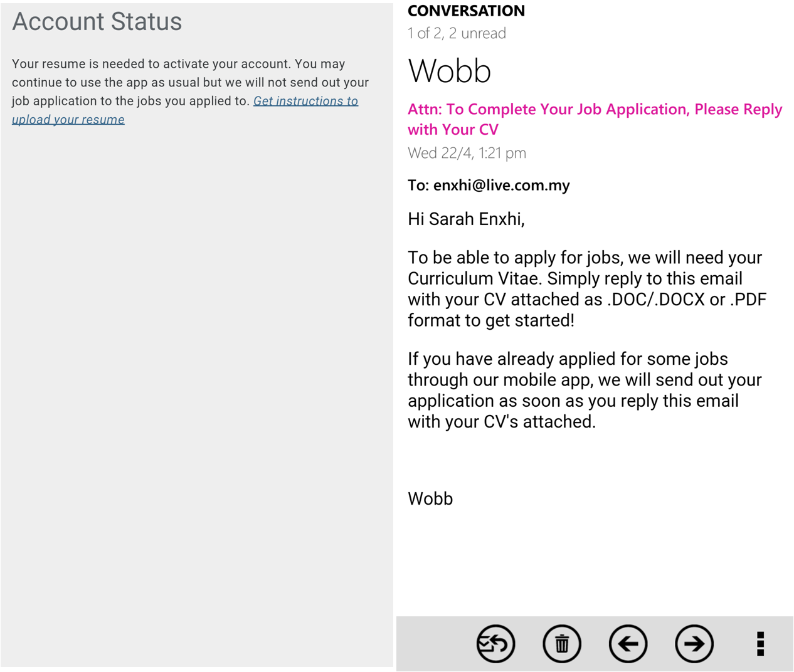Go to previous message with left arrow
The height and width of the screenshot is (672, 794).
[628, 644]
